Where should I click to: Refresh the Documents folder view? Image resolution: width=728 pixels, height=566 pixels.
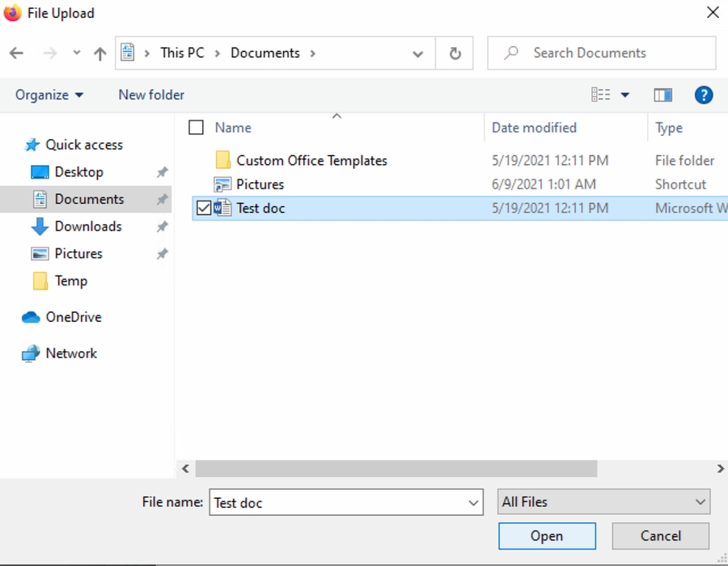click(x=455, y=53)
